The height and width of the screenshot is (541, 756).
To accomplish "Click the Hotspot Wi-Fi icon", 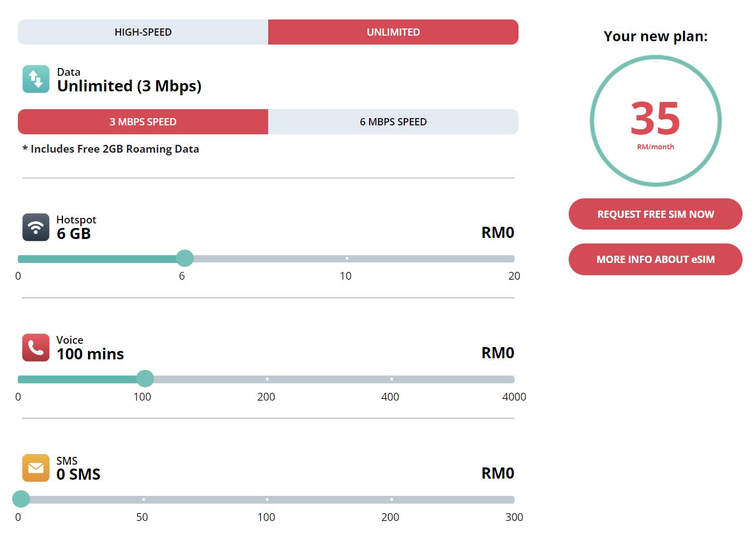I will click(35, 227).
